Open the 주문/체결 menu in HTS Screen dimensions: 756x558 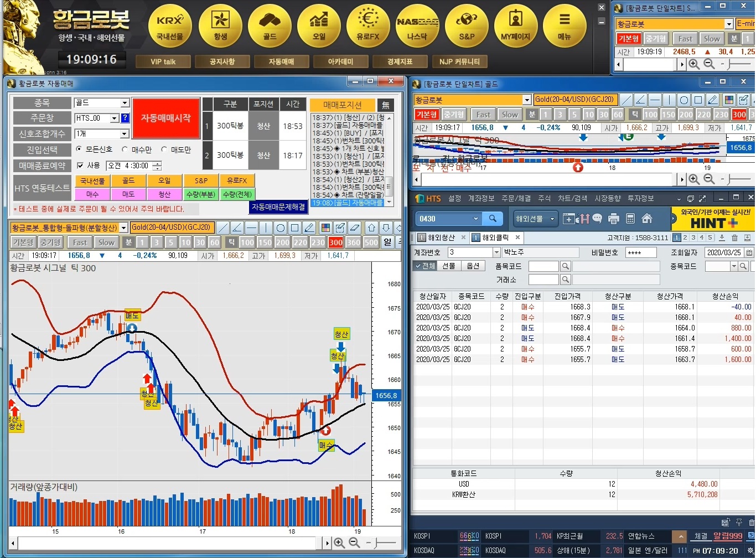(x=516, y=198)
